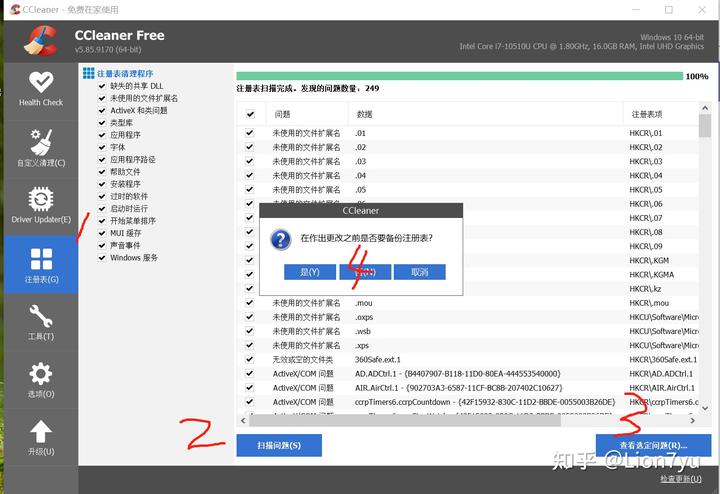Click the Registry Cleaner grid icon
Screen dimensions: 720x494
(x=88, y=73)
